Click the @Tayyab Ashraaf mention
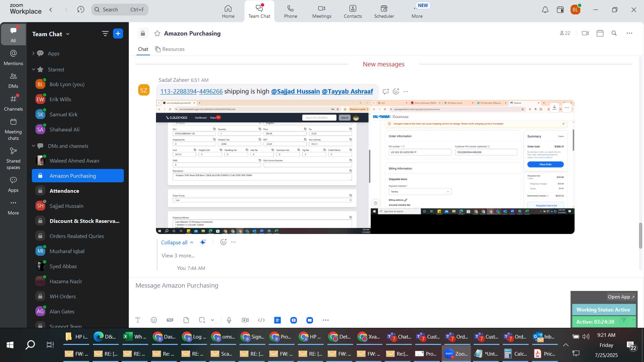 coord(347,92)
